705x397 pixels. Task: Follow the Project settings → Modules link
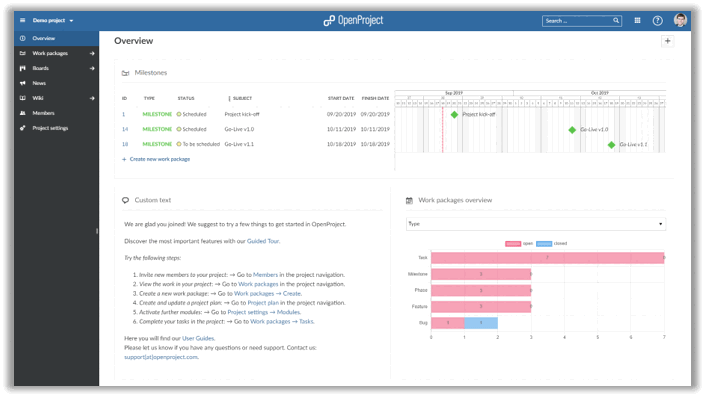tap(264, 312)
